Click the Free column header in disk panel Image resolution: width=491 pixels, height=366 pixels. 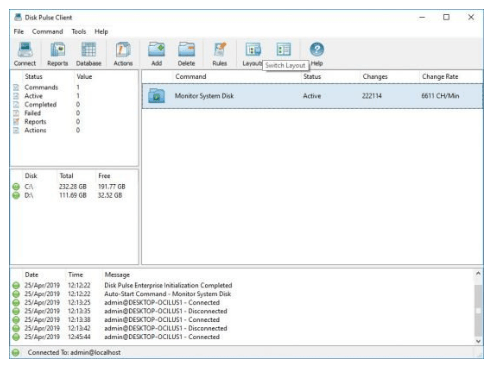[104, 176]
